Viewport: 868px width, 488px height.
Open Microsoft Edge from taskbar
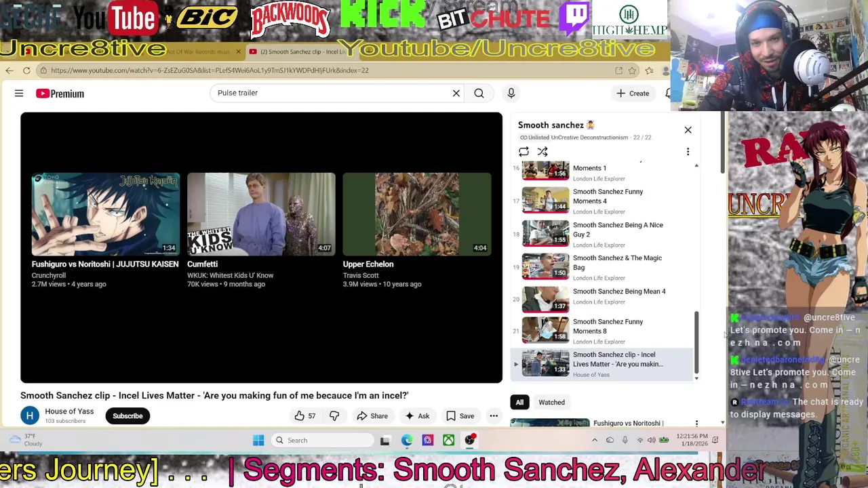pos(406,441)
